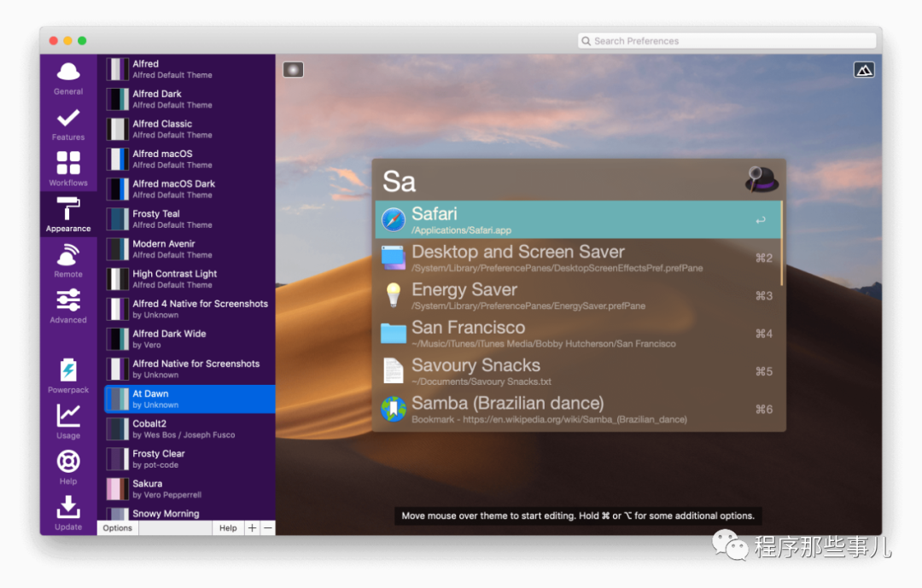The image size is (922, 588).
Task: Open the Features checkmark section
Action: click(68, 124)
